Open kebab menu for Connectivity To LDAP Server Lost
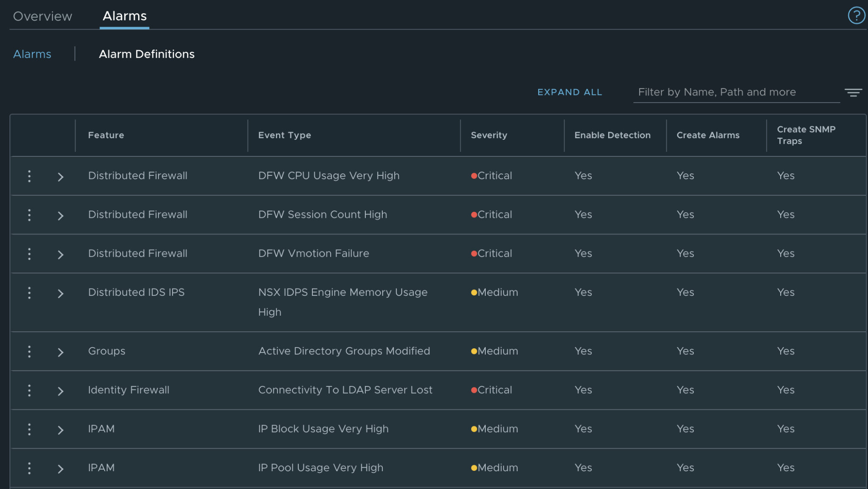868x489 pixels. pyautogui.click(x=29, y=390)
